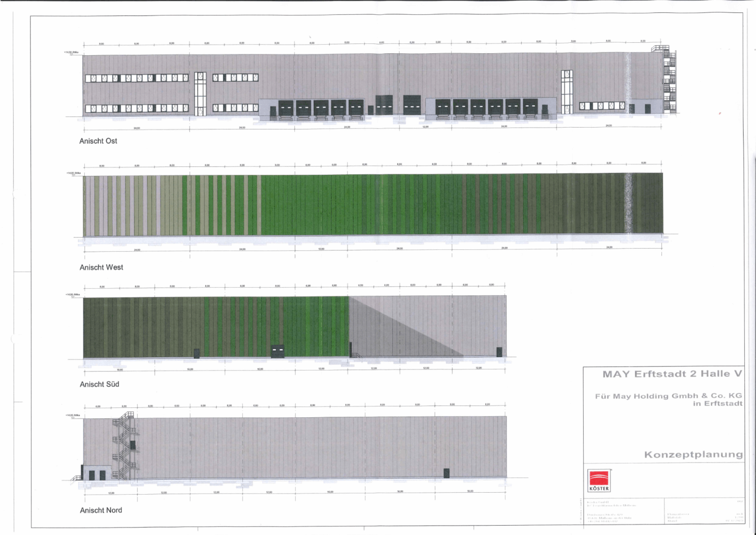Click the small two-door annex on north elevation
Screen dimensions: 756x535
[96, 472]
